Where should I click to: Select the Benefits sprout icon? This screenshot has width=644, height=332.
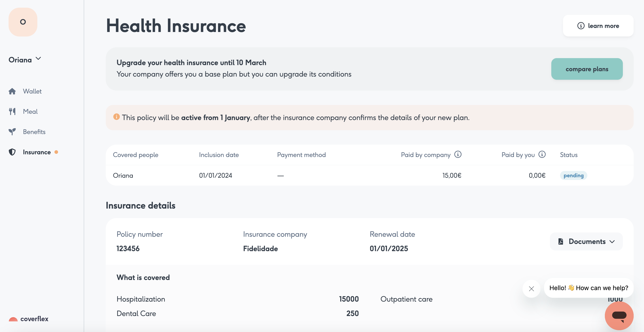[12, 132]
